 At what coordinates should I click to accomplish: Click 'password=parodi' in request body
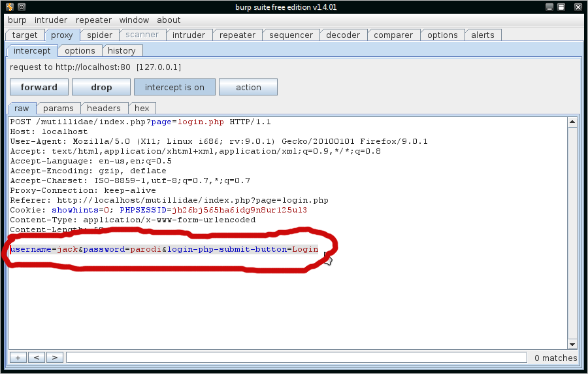tap(122, 249)
